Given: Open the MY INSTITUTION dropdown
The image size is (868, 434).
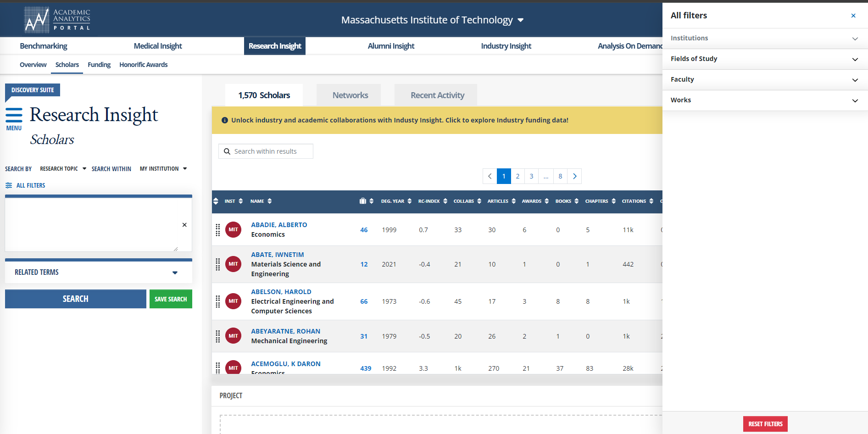Looking at the screenshot, I should tap(163, 169).
